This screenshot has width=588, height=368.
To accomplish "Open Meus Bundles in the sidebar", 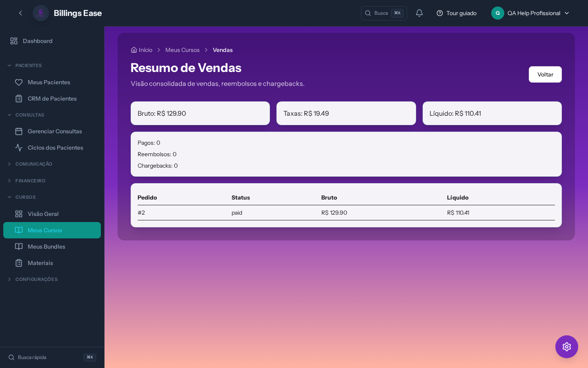I will pyautogui.click(x=46, y=247).
